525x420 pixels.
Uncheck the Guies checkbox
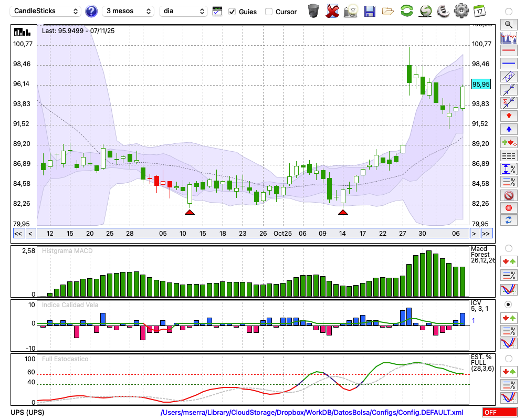click(x=232, y=12)
